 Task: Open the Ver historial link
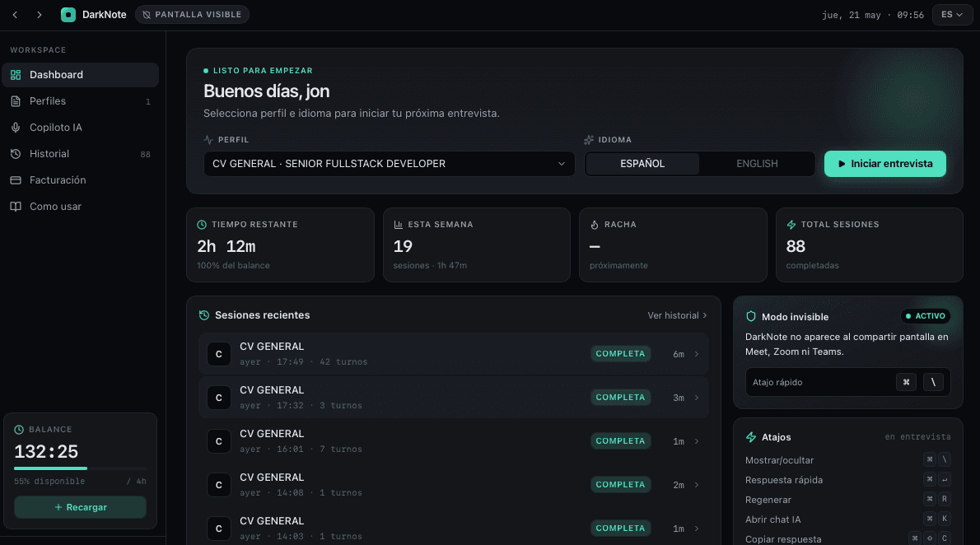click(x=677, y=315)
